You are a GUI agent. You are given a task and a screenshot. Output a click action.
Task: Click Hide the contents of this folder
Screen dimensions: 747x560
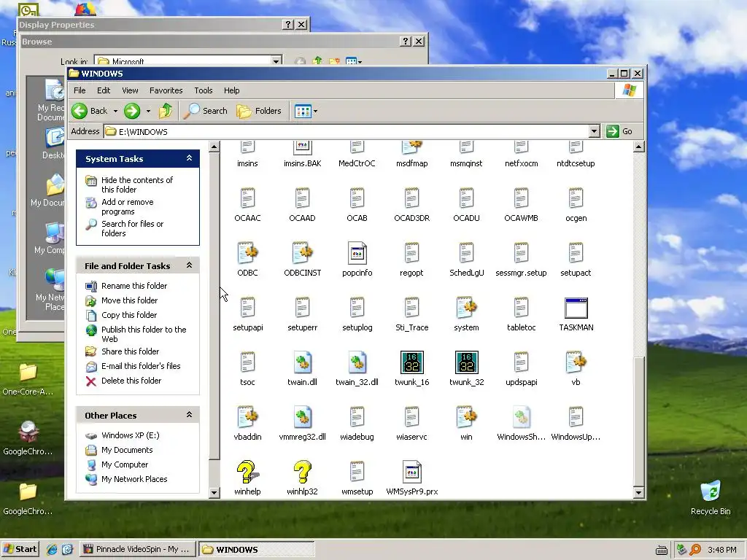click(137, 184)
